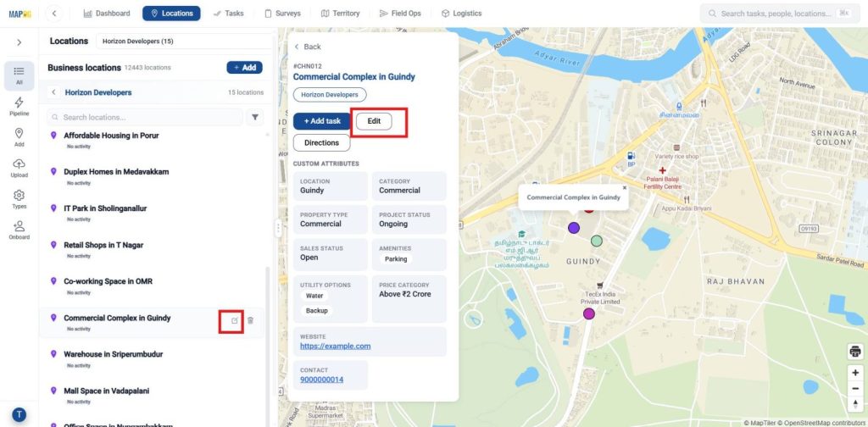Screen dimensions: 868x427
Task: Click the Edit button in detail panel
Action: pos(374,121)
